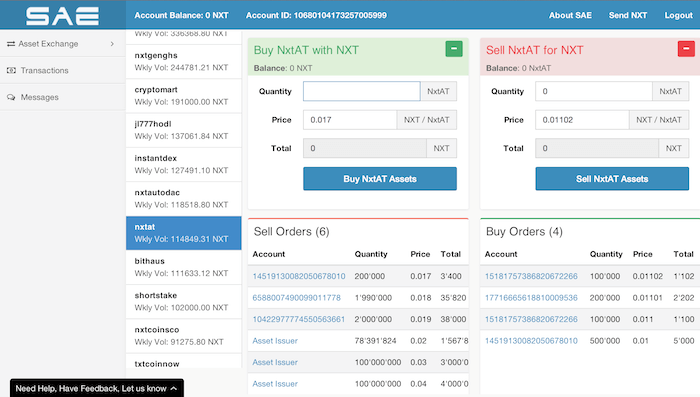This screenshot has height=397, width=700.
Task: Click Asset Issuer link at price 0.03
Action: coord(275,362)
